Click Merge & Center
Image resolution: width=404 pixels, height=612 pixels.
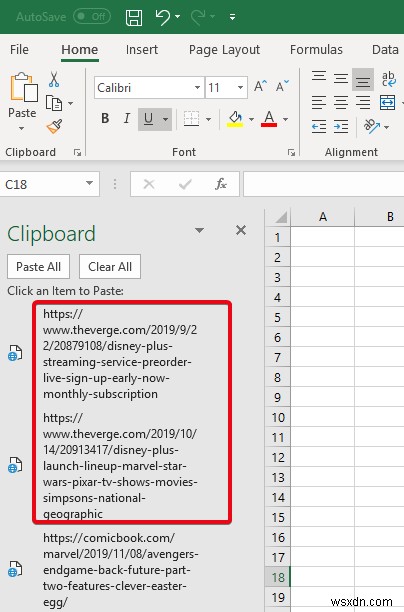coord(387,103)
